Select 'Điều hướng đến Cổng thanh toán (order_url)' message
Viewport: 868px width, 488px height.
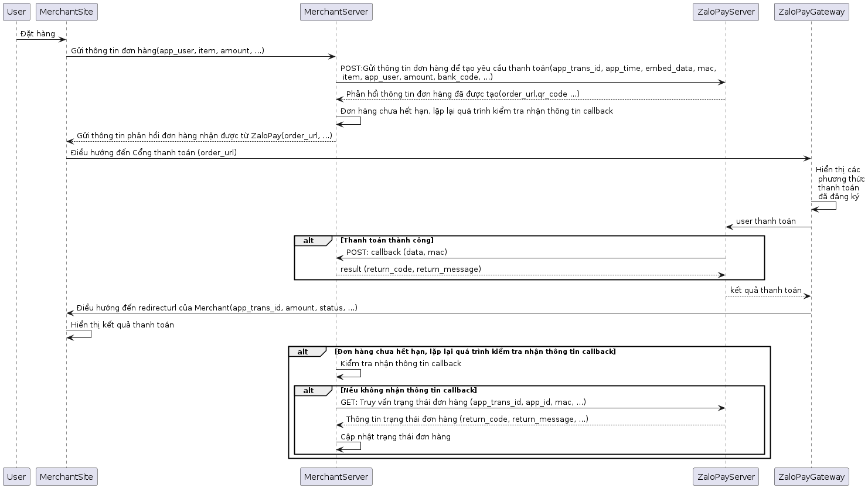pos(154,152)
